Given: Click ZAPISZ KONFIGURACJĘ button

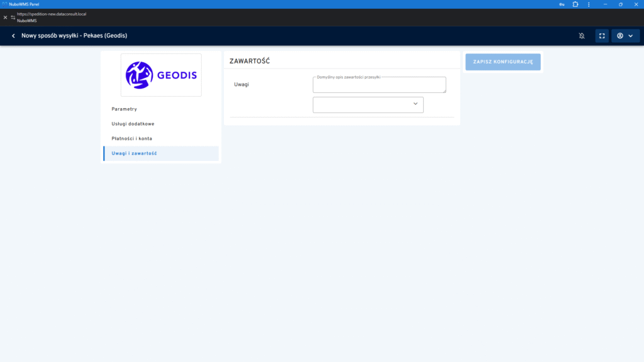Looking at the screenshot, I should [x=502, y=62].
